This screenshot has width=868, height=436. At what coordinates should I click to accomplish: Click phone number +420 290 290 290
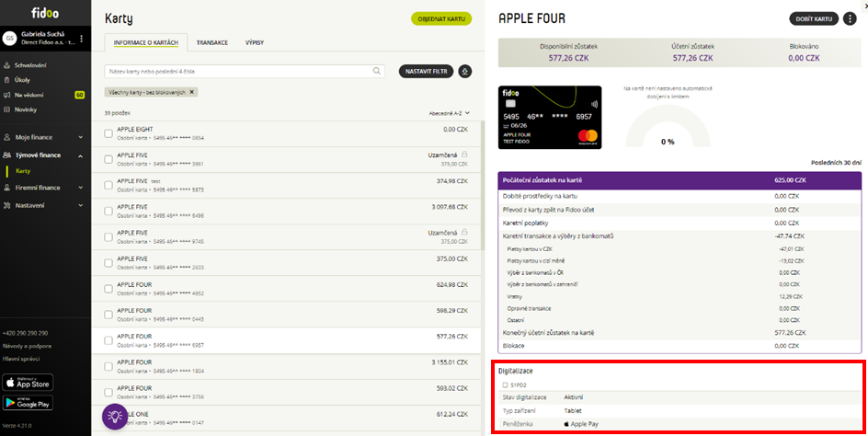point(26,334)
